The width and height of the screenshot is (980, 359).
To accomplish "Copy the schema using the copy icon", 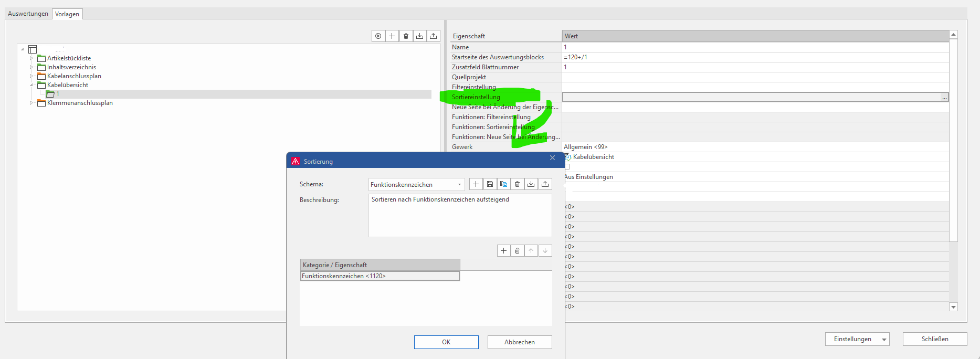I will coord(503,184).
